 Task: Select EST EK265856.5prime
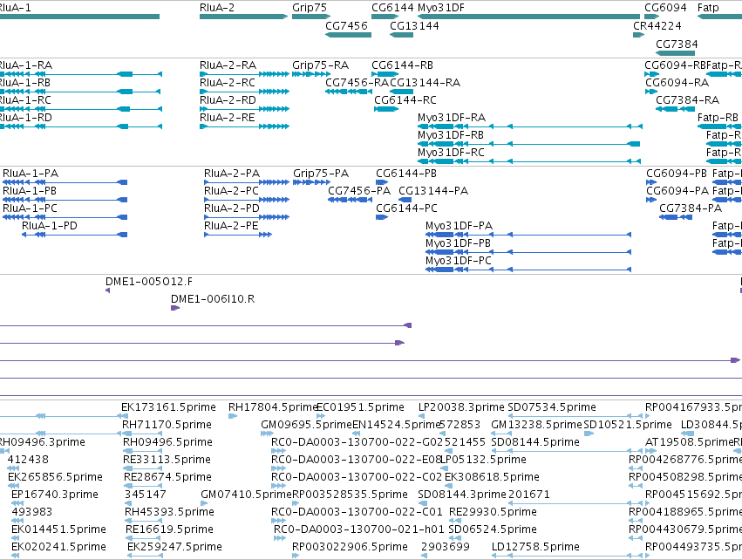pyautogui.click(x=55, y=477)
